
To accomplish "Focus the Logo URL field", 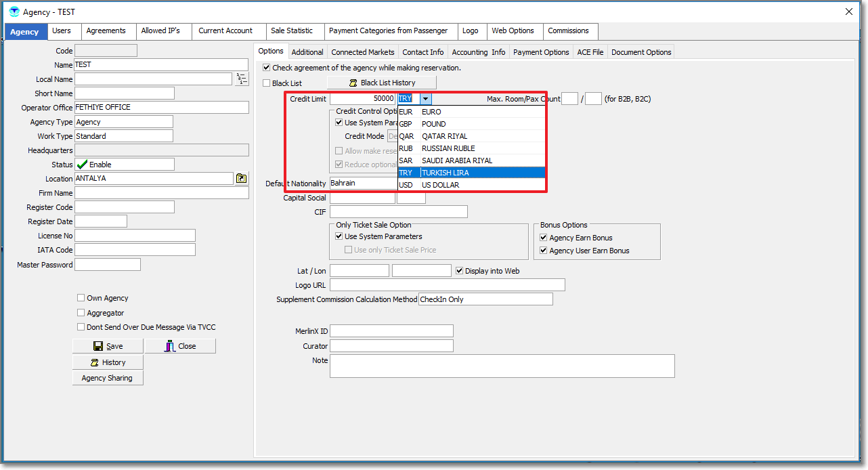I will (x=448, y=285).
